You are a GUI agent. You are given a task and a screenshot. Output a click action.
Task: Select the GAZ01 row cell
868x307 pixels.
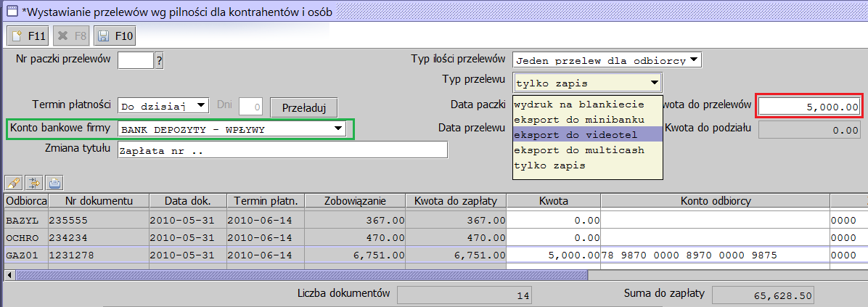pyautogui.click(x=26, y=255)
